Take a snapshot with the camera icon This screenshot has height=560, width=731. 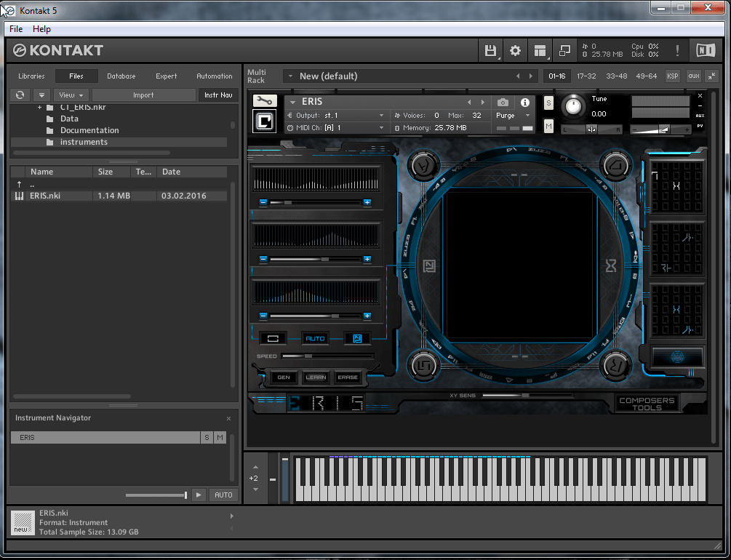[503, 102]
